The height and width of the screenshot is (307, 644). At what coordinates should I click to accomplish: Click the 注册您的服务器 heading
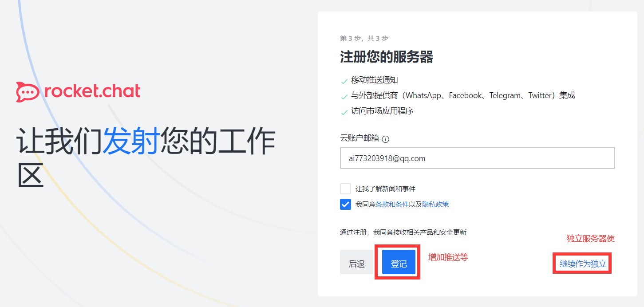(x=387, y=57)
